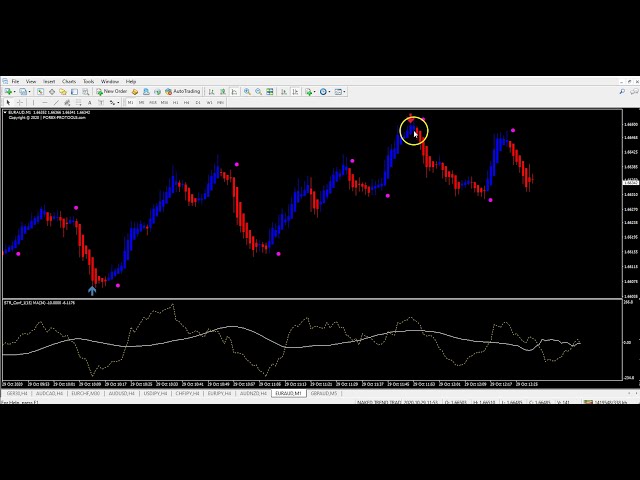Click the zoom in magnifier icon

246,91
